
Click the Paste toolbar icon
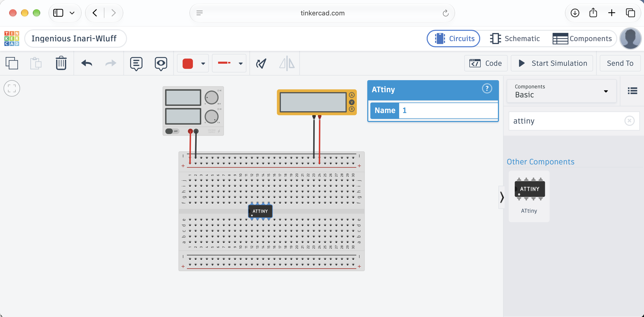click(36, 63)
